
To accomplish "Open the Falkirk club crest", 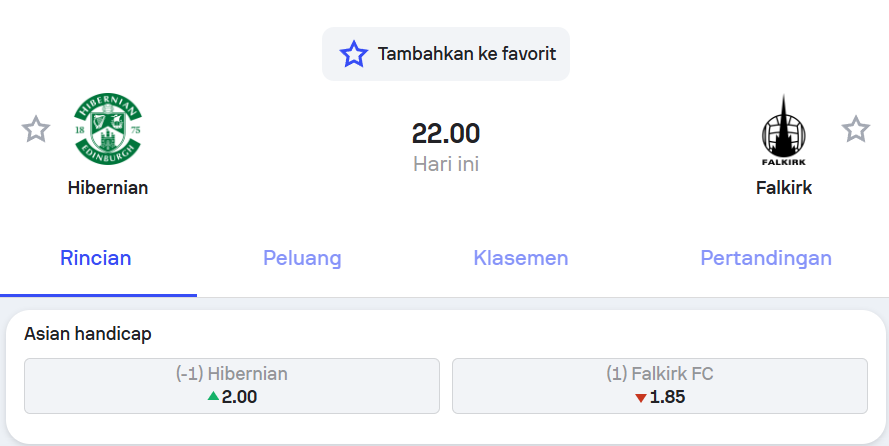I will pos(784,130).
